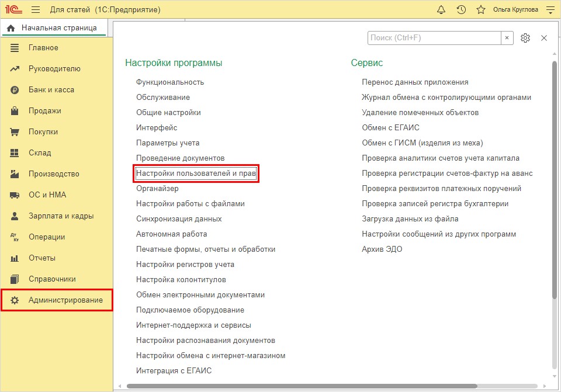Click the factory Производство icon
The width and height of the screenshot is (561, 392).
tap(14, 174)
